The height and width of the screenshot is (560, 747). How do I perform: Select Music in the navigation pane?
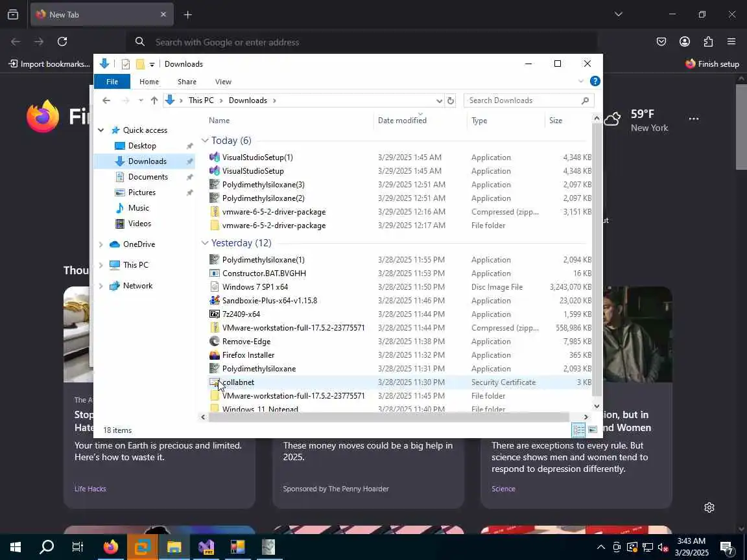click(x=138, y=207)
